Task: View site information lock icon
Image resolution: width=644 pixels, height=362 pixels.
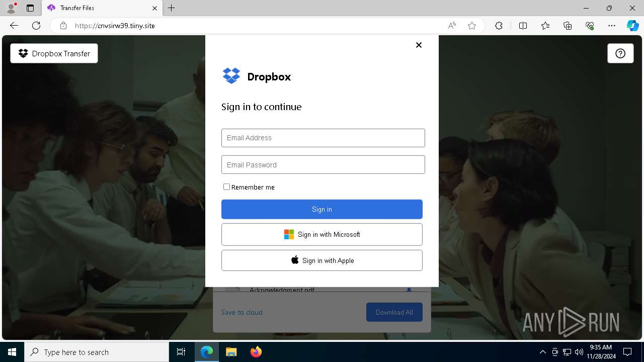Action: point(63,26)
